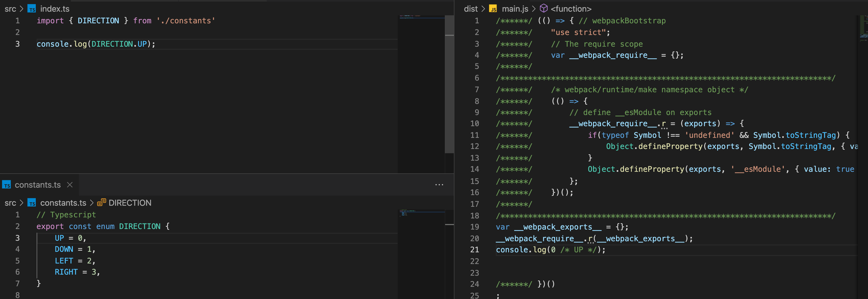Open the constants.ts breadcrumb file picker
The height and width of the screenshot is (299, 868).
[x=63, y=203]
